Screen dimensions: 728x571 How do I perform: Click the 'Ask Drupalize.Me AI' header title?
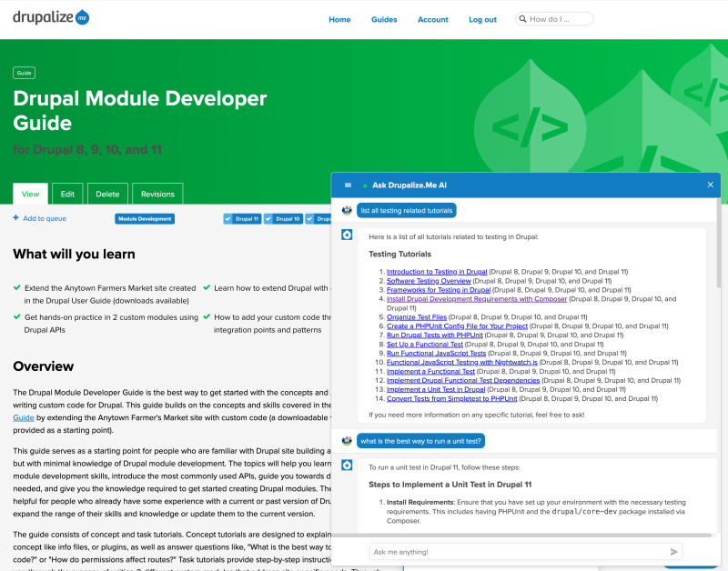tap(409, 185)
